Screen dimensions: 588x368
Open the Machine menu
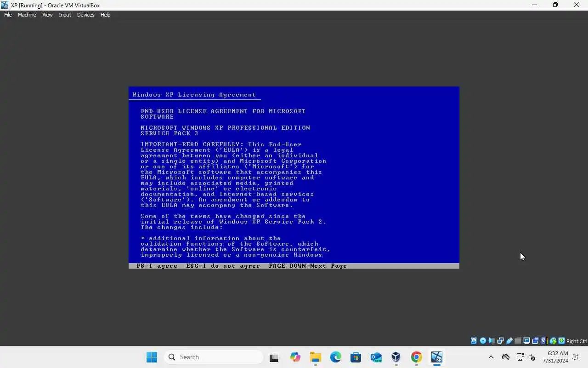coord(27,15)
